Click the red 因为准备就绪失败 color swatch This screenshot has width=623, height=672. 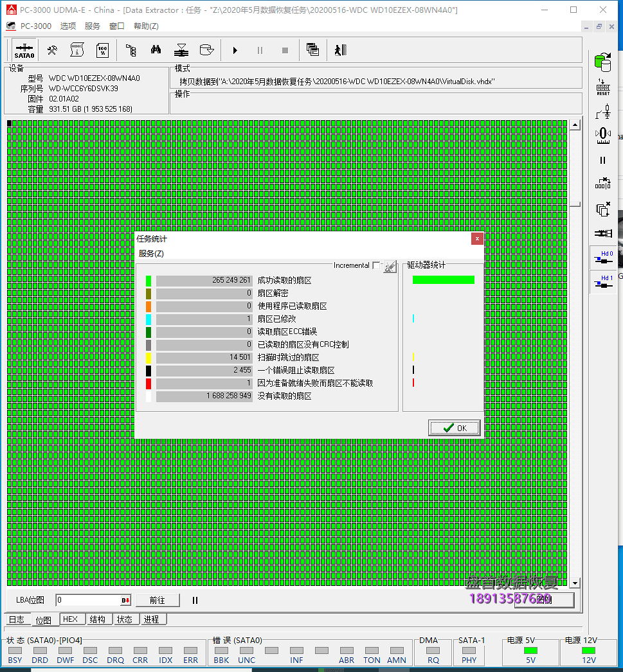pos(149,384)
